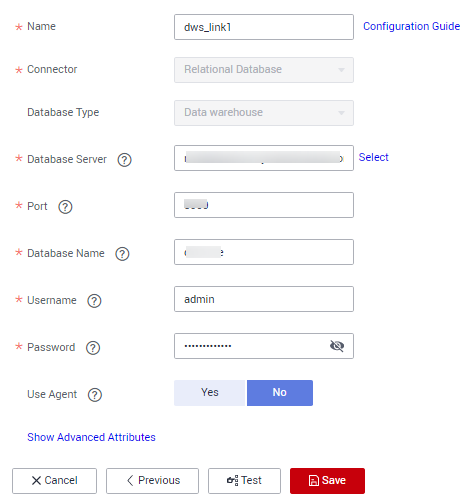472x504 pixels.
Task: Test the link connection
Action: coord(244,481)
